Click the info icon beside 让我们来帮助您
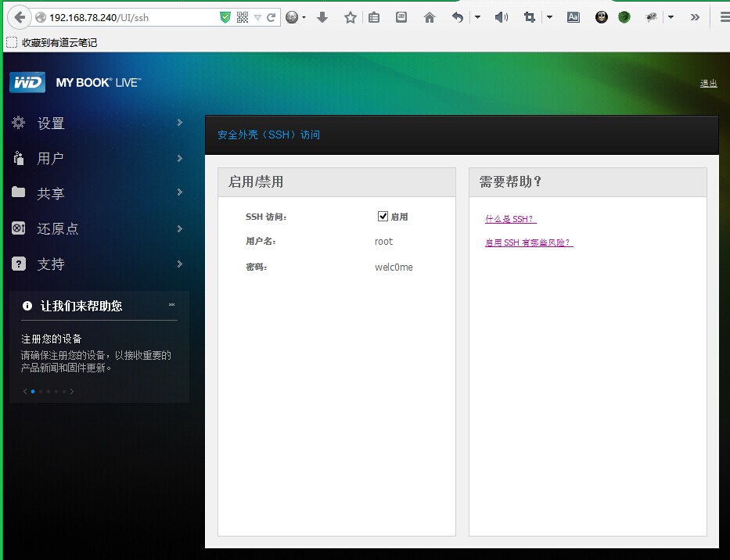730x560 pixels. 27,306
